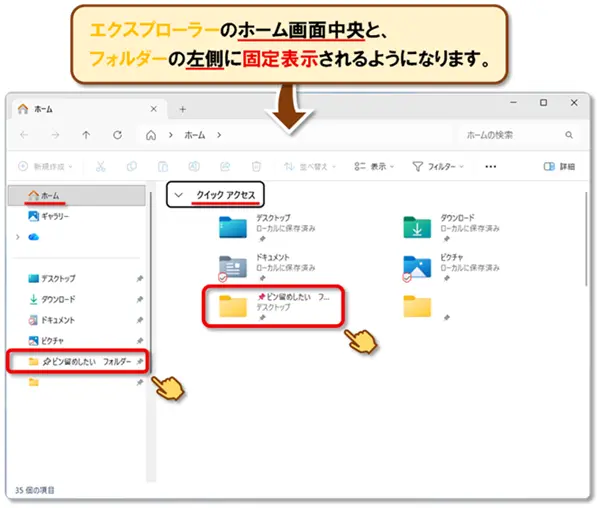Viewport: 600px width, 508px height.
Task: Click the 35 個の項目 status text
Action: (34, 490)
